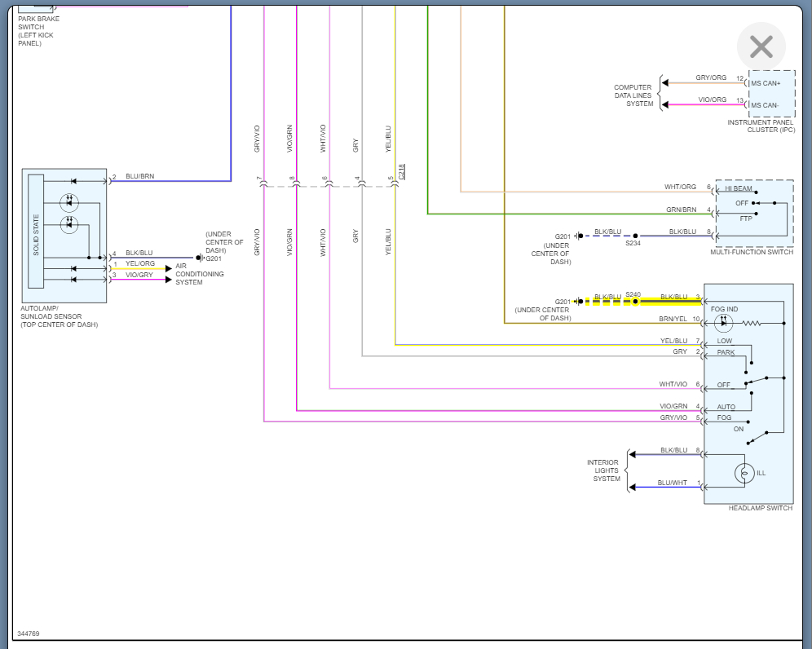This screenshot has width=812, height=649.
Task: Click the upper photodiode symbol in autolamp sensor
Action: [x=69, y=202]
